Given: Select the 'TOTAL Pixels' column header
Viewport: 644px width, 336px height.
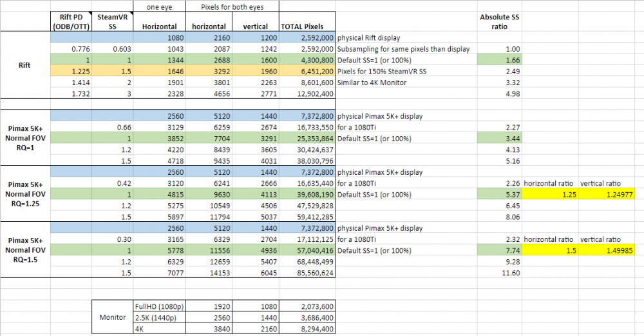Looking at the screenshot, I should pyautogui.click(x=307, y=21).
